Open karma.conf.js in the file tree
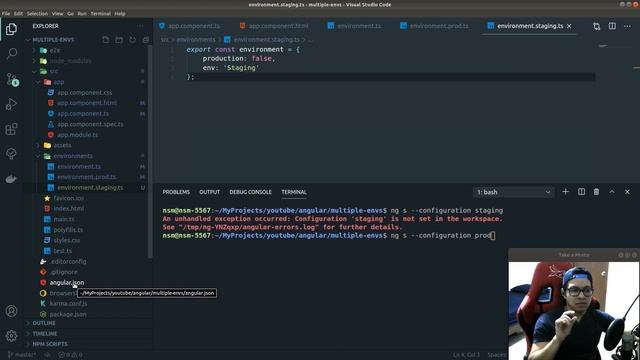The width and height of the screenshot is (640, 360). pos(68,304)
